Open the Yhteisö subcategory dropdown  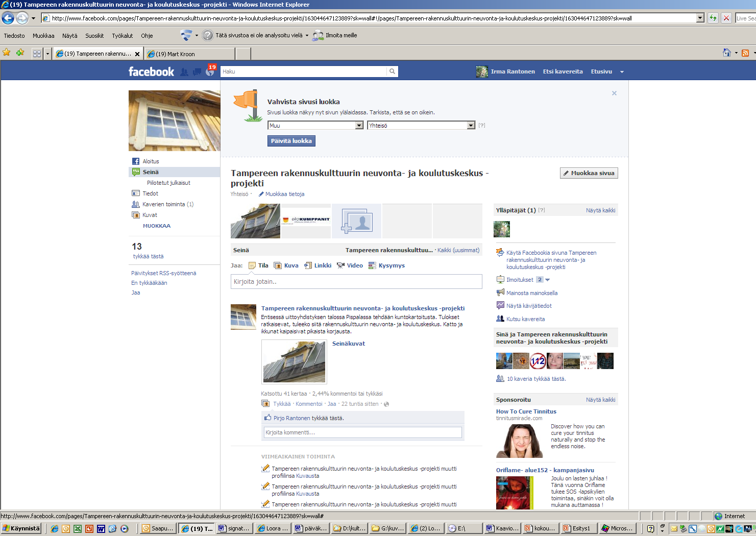[x=471, y=126]
